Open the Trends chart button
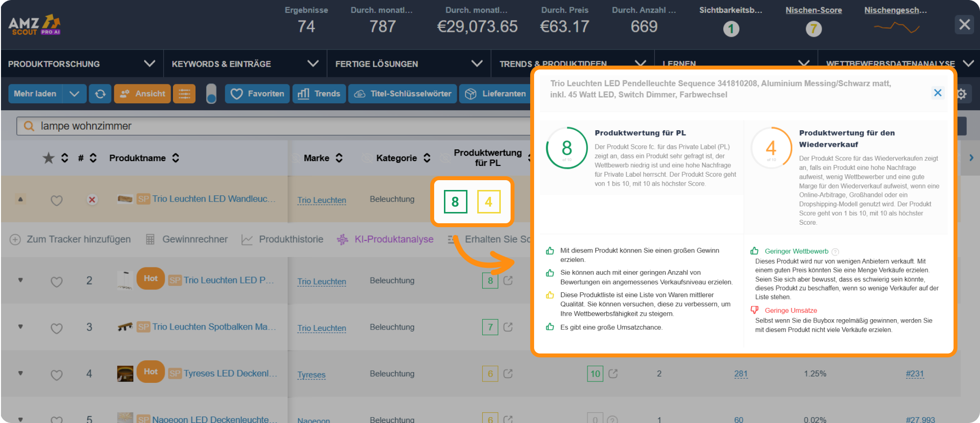This screenshot has height=423, width=980. [x=319, y=94]
